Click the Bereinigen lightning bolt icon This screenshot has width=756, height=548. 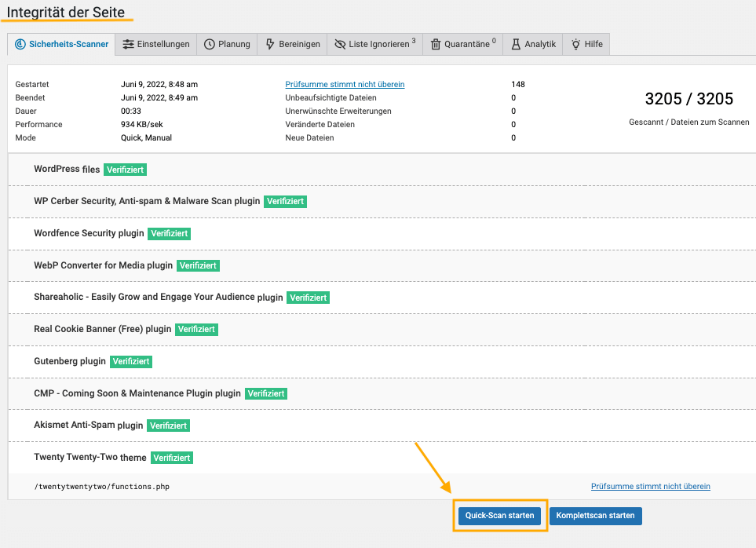270,44
